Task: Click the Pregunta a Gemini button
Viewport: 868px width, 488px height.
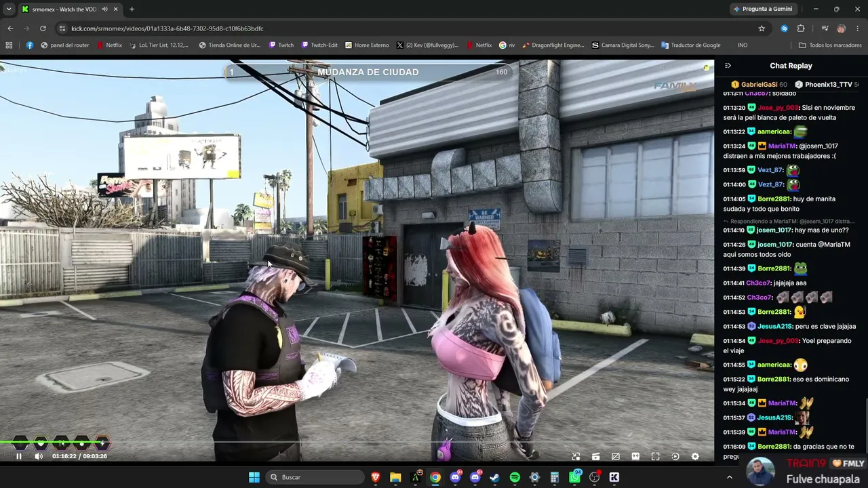Action: [x=762, y=9]
